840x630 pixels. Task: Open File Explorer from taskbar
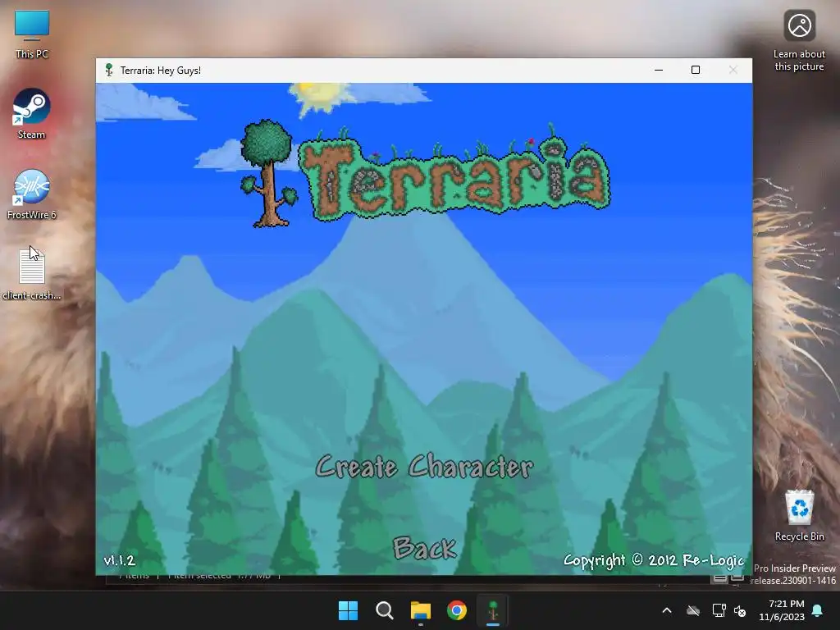coord(421,610)
